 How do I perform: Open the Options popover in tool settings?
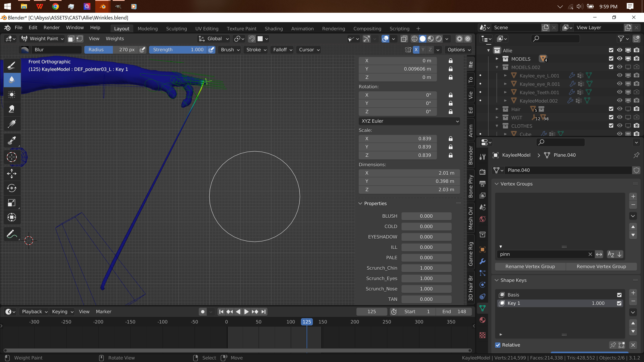(x=459, y=50)
